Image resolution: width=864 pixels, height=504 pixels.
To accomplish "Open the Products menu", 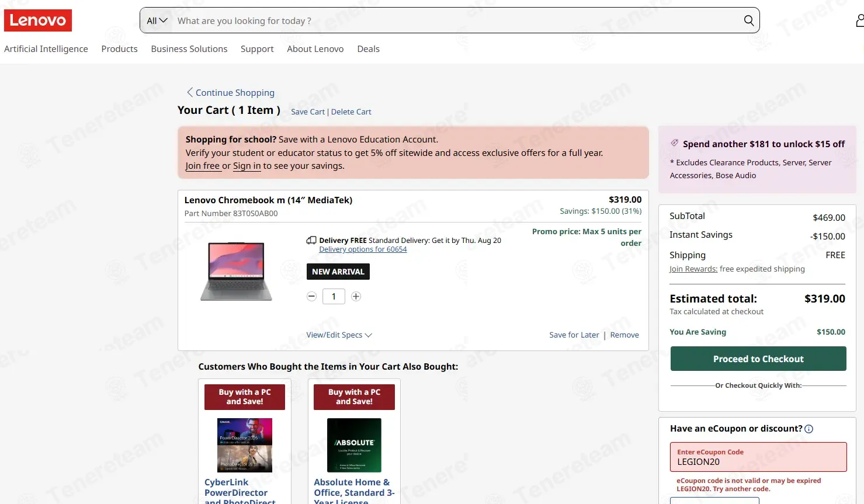I will click(119, 49).
